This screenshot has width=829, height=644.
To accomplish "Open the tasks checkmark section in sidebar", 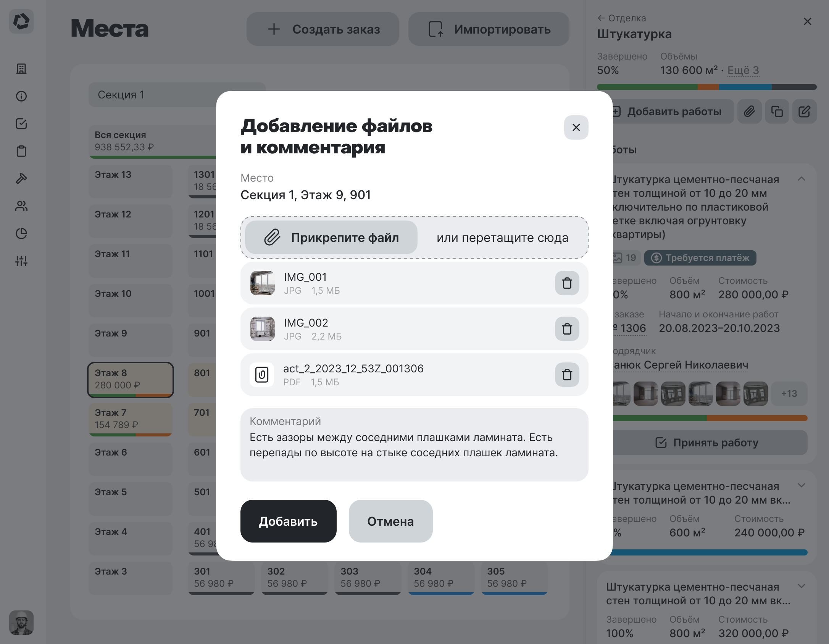I will click(x=22, y=124).
